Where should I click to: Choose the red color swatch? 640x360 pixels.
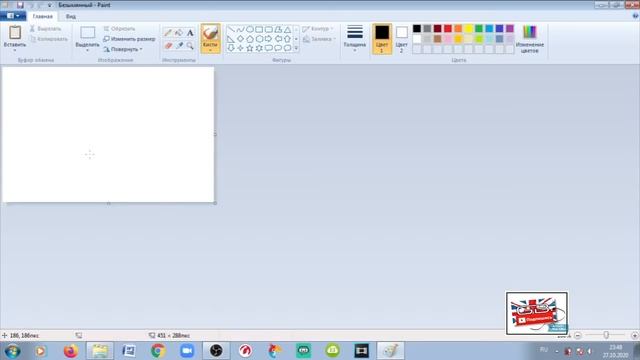point(448,28)
